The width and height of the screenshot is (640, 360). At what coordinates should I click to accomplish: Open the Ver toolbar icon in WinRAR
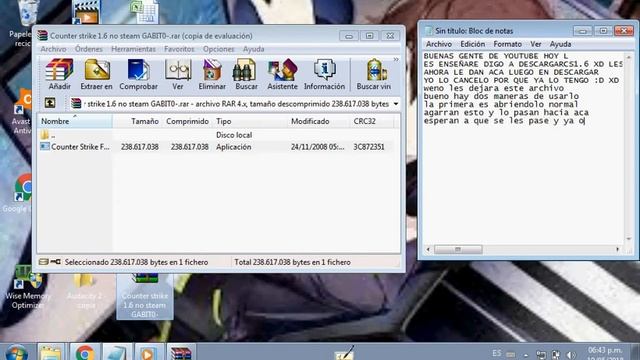178,74
